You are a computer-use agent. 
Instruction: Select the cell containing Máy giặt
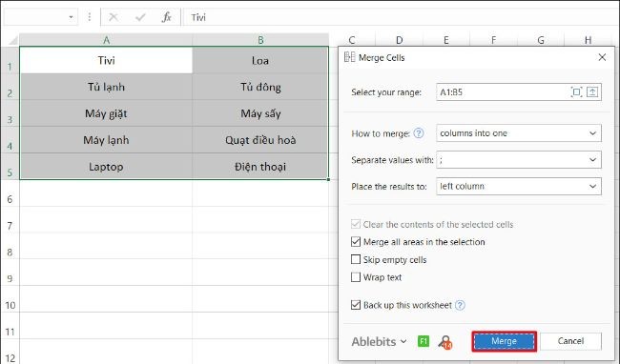coord(106,113)
